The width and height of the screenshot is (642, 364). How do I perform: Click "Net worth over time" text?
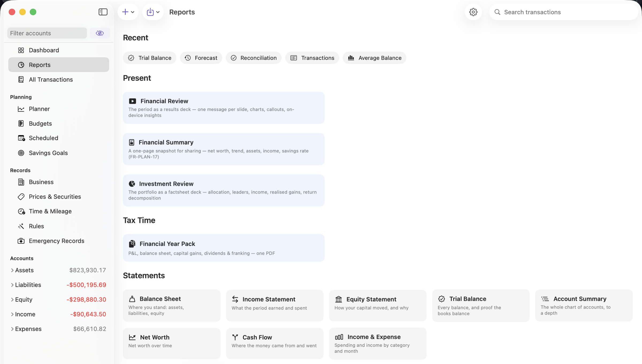150,346
